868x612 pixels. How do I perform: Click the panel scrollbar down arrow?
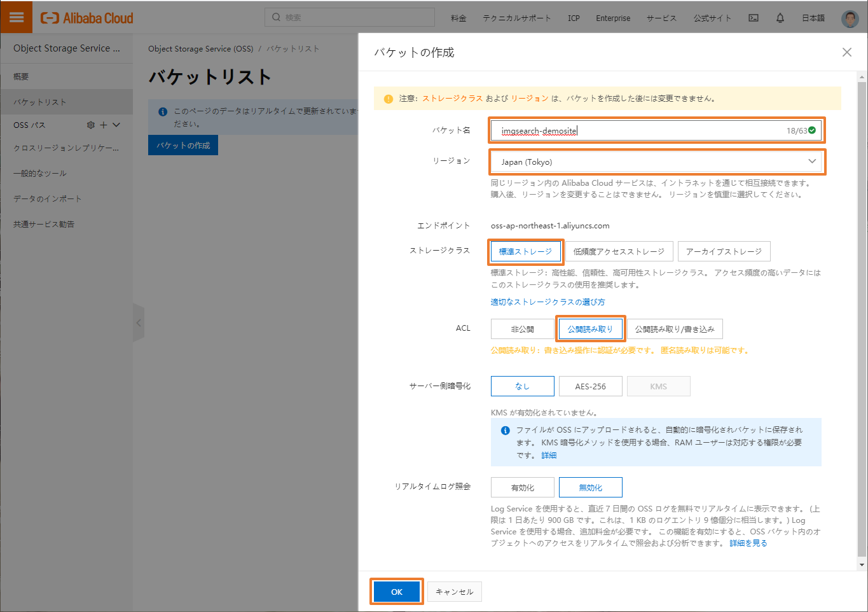(x=862, y=564)
